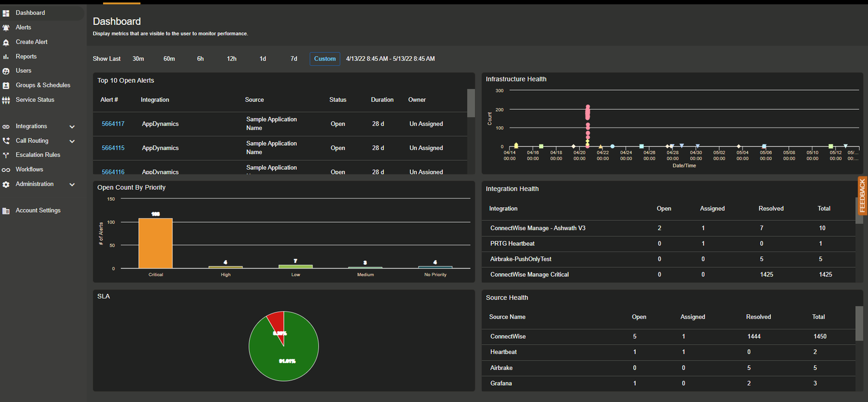Open the Alerts page from the sidebar
This screenshot has width=868, height=402.
23,27
